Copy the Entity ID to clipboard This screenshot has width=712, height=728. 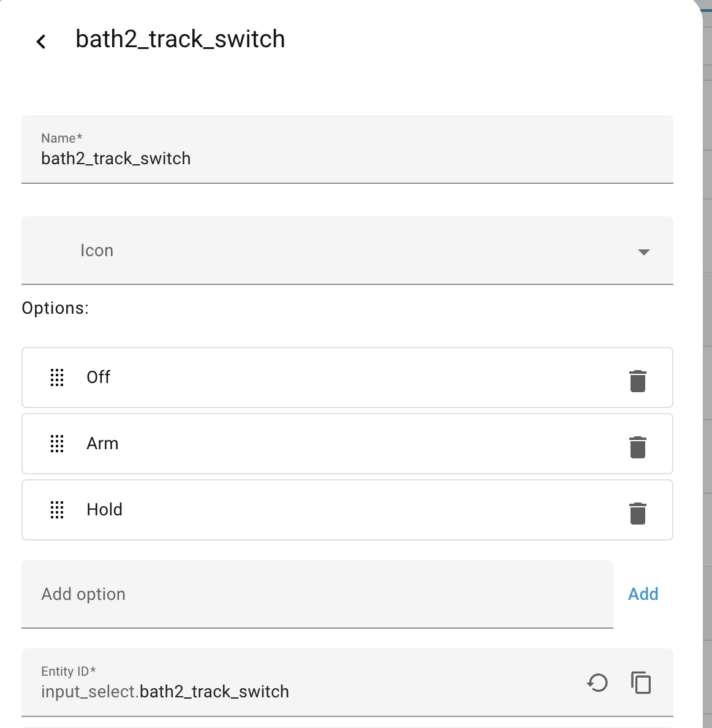(x=641, y=682)
